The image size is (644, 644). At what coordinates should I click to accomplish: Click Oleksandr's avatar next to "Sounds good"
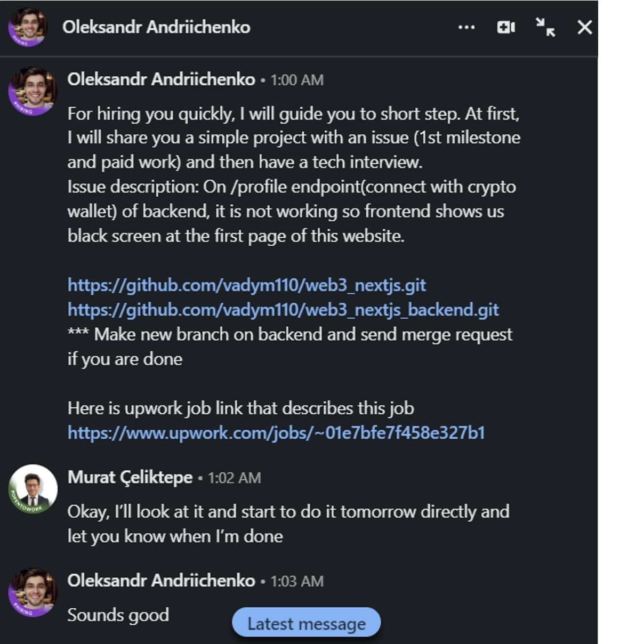(33, 592)
